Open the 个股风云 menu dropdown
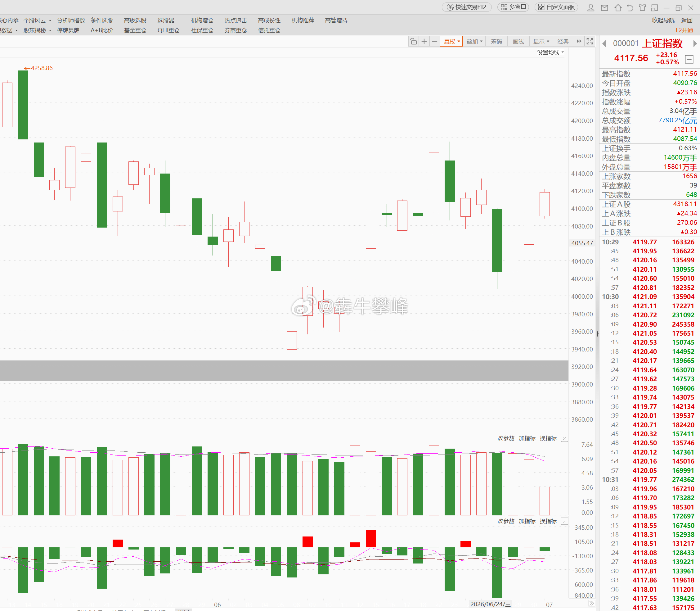The height and width of the screenshot is (611, 700). coord(37,20)
